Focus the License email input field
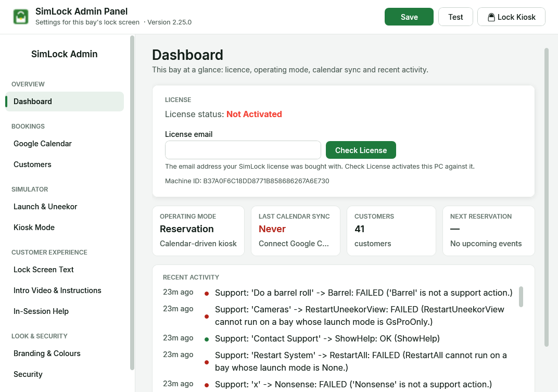 tap(243, 150)
